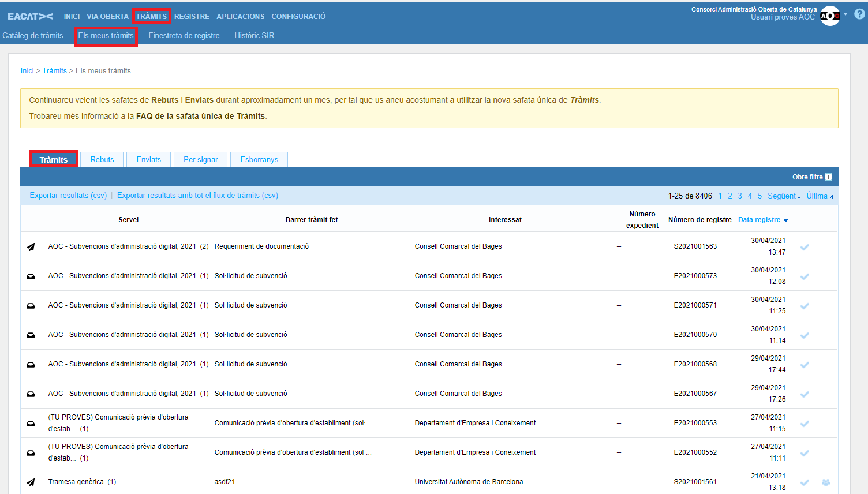Switch to the Rebuts tab
This screenshot has height=494, width=868.
(x=102, y=160)
